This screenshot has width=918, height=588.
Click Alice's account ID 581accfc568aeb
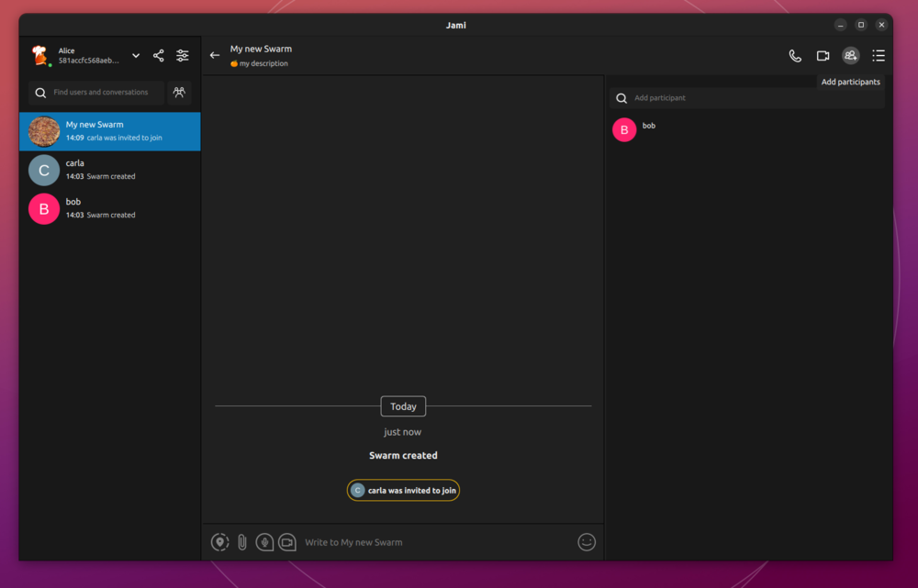tap(89, 61)
